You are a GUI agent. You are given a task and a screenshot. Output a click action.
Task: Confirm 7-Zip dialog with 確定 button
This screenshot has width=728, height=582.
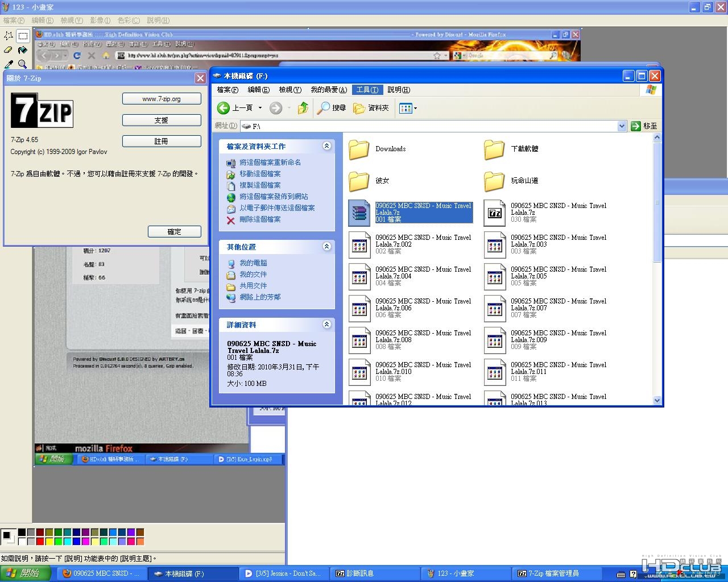coord(175,232)
